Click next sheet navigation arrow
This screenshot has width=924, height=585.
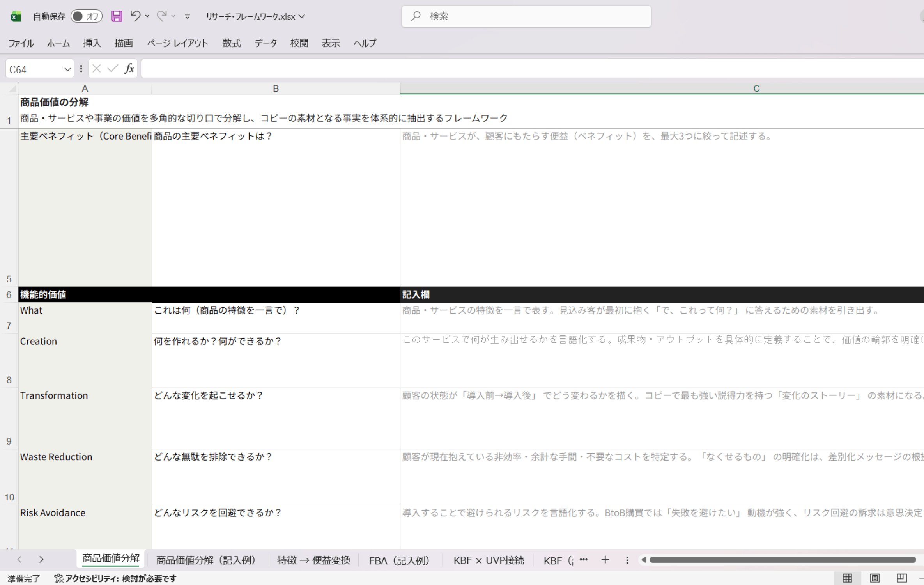[41, 560]
